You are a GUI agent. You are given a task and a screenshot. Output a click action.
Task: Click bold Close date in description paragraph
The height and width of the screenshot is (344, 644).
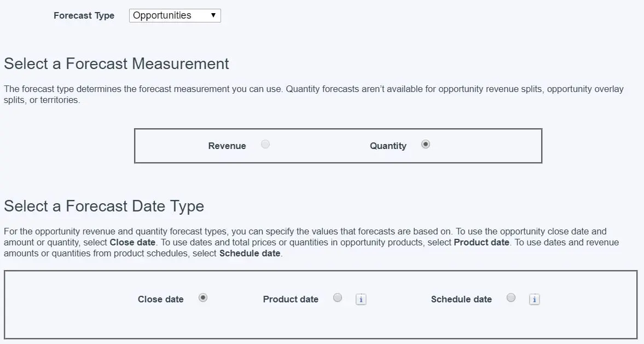point(132,243)
